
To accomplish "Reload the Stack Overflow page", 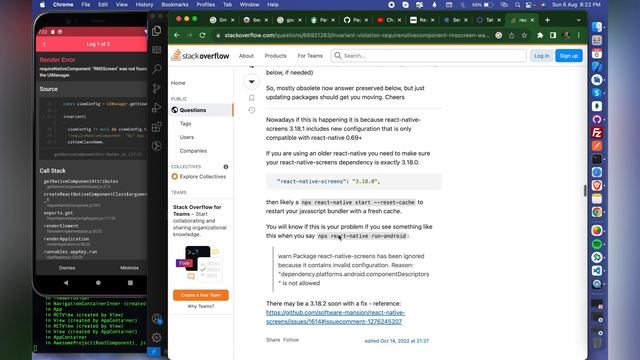I will 202,36.
